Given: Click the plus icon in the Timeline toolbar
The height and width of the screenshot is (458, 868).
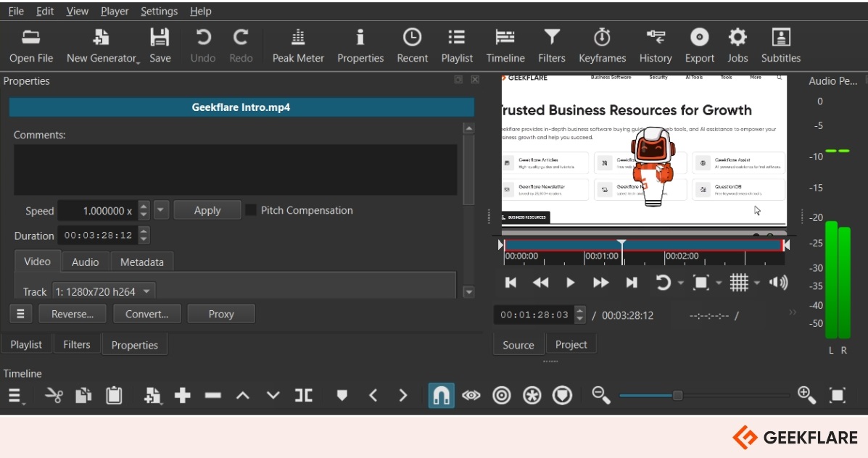Looking at the screenshot, I should pyautogui.click(x=183, y=396).
